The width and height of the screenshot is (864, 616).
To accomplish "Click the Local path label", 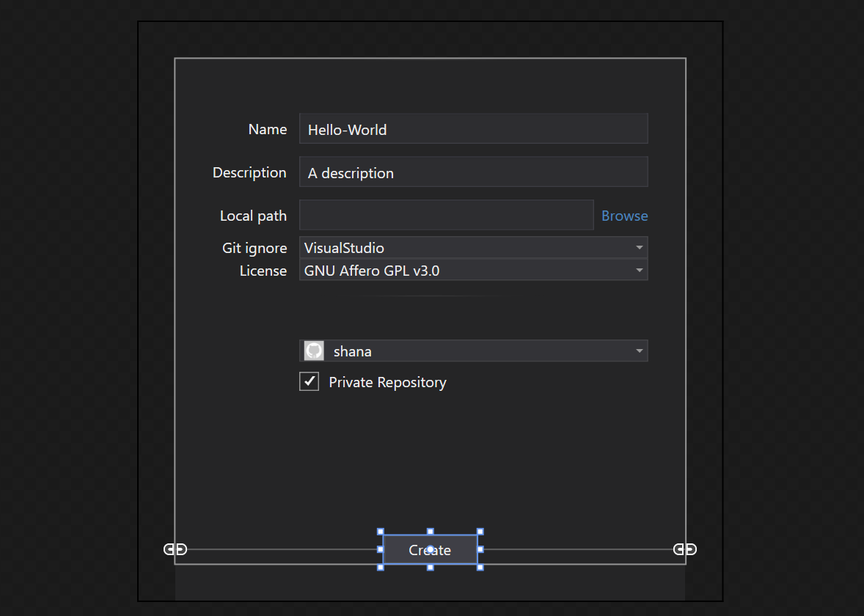I will pos(253,216).
